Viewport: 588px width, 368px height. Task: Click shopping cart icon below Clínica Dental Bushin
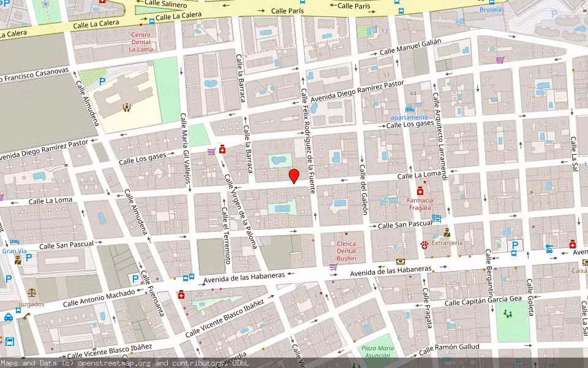(x=333, y=267)
